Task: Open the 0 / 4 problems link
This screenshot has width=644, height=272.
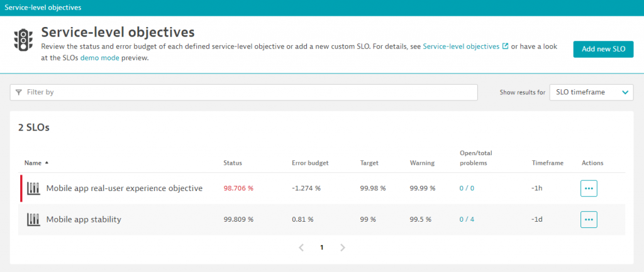Action: pos(466,220)
